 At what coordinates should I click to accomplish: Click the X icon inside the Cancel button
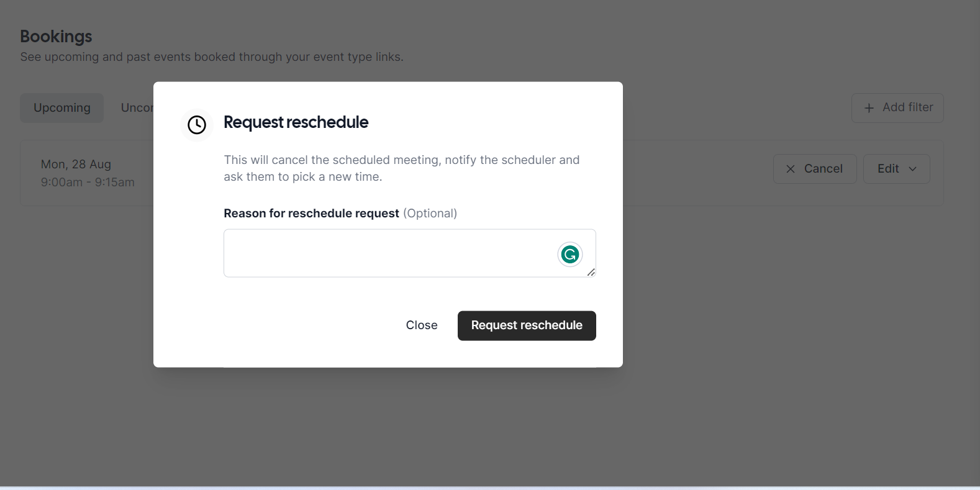[x=790, y=168]
